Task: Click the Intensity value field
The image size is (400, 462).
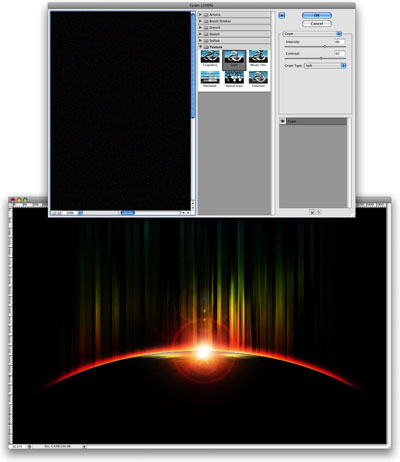Action: pos(339,42)
